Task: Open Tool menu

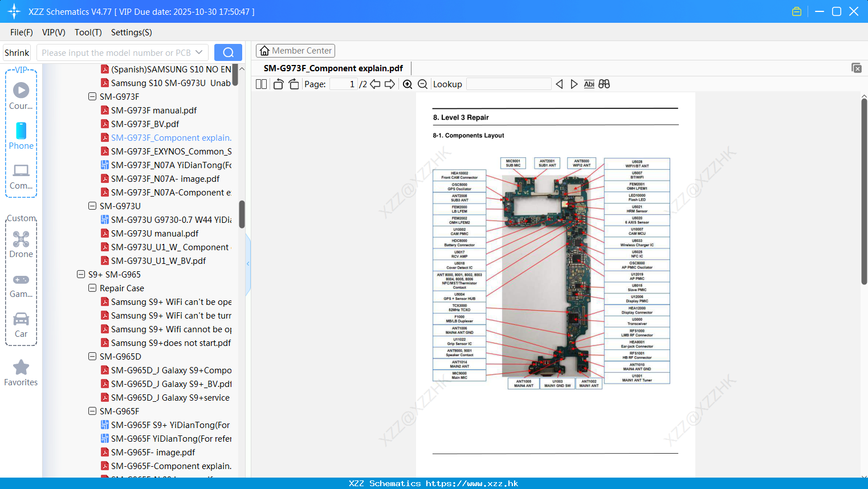Action: [88, 32]
